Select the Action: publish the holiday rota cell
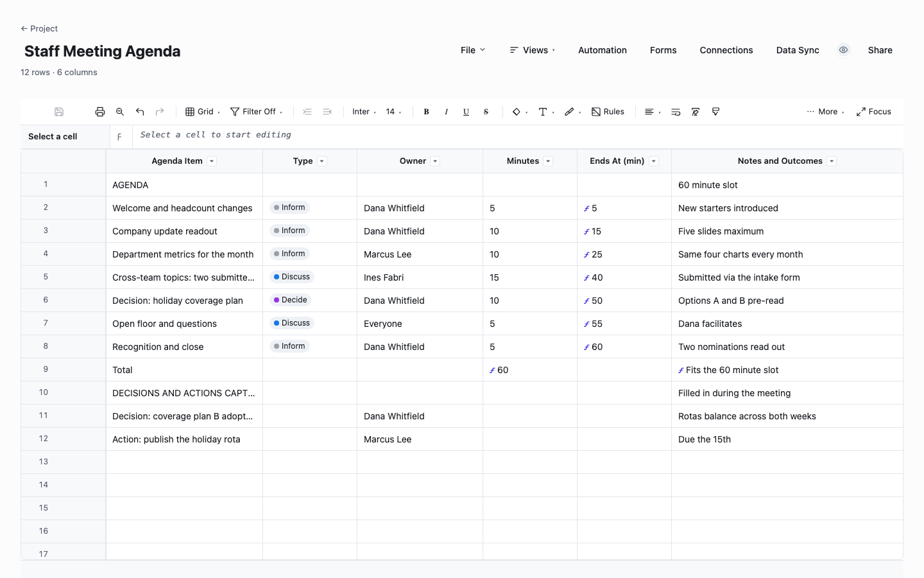 [x=184, y=439]
